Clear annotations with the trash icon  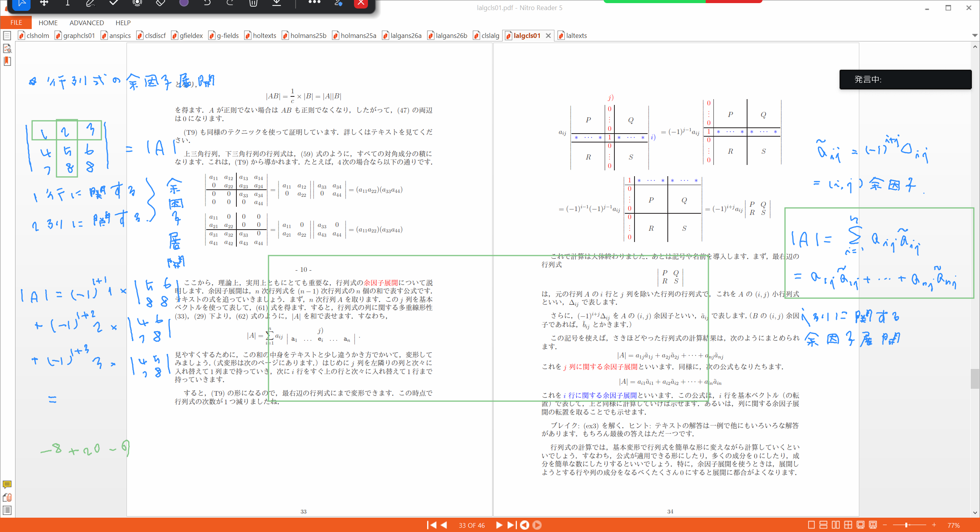click(x=253, y=3)
